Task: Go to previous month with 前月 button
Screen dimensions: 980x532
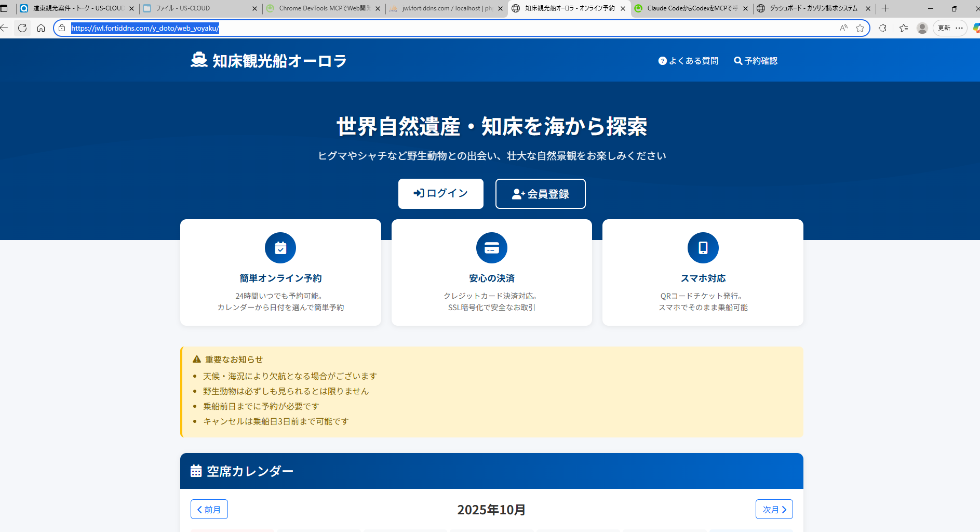Action: (x=209, y=509)
